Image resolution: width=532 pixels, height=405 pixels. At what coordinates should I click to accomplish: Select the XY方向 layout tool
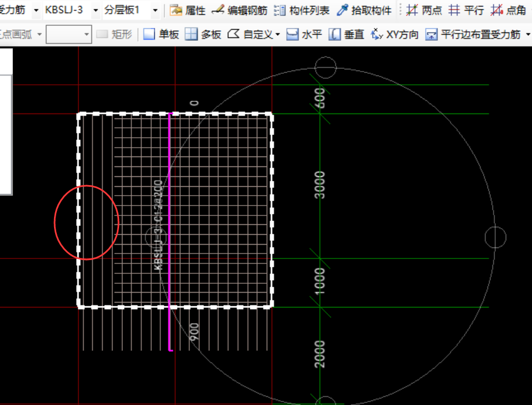[x=395, y=34]
